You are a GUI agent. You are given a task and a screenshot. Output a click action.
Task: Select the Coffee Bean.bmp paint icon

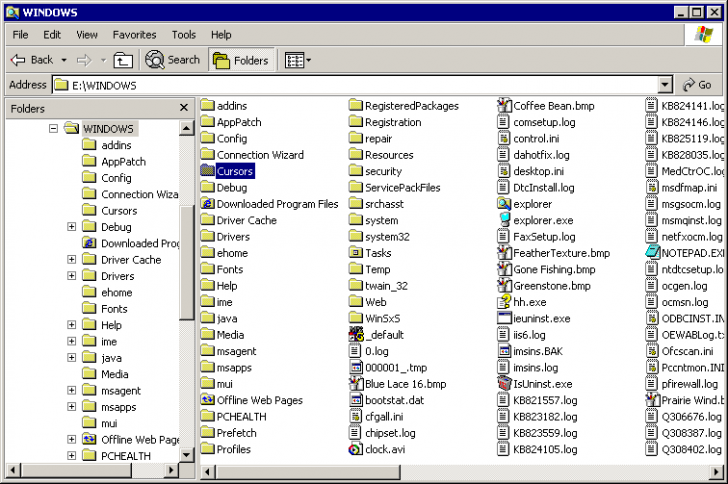point(504,105)
